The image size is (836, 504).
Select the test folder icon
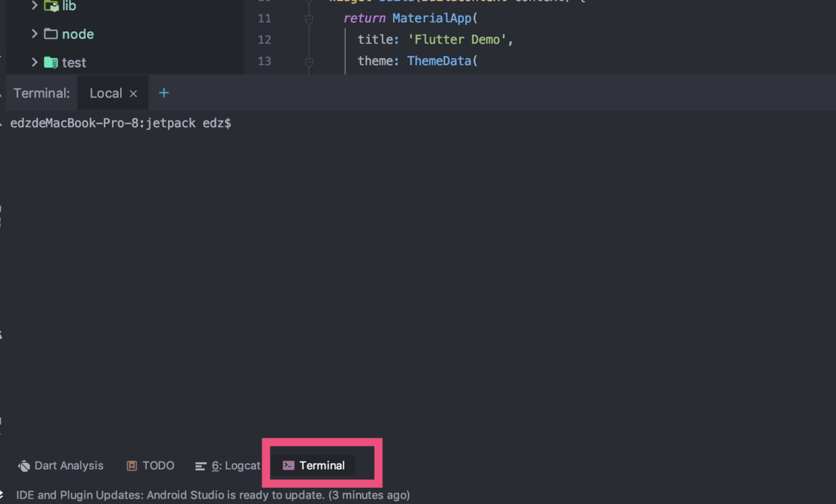click(51, 62)
